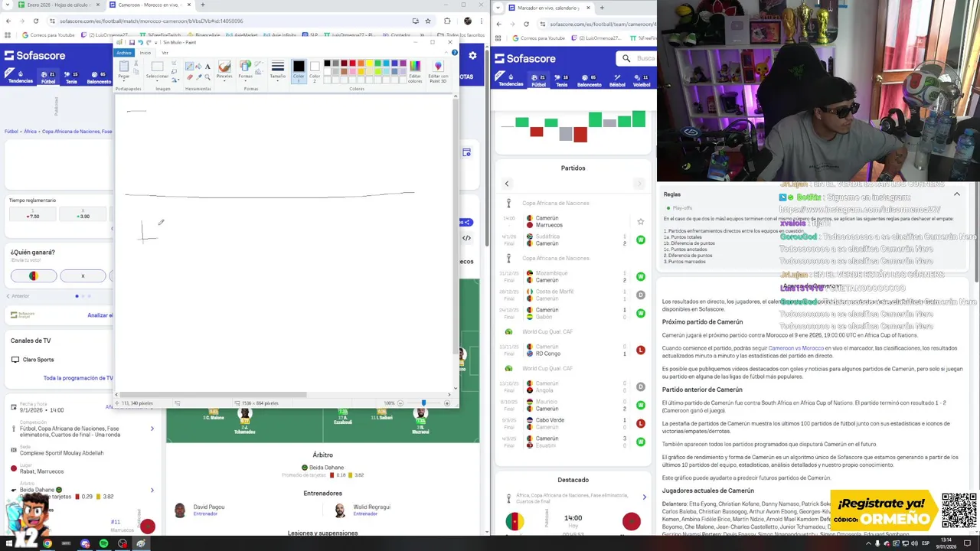The width and height of the screenshot is (980, 551).
Task: Open extensions puzzle icon in left browser
Action: click(447, 21)
